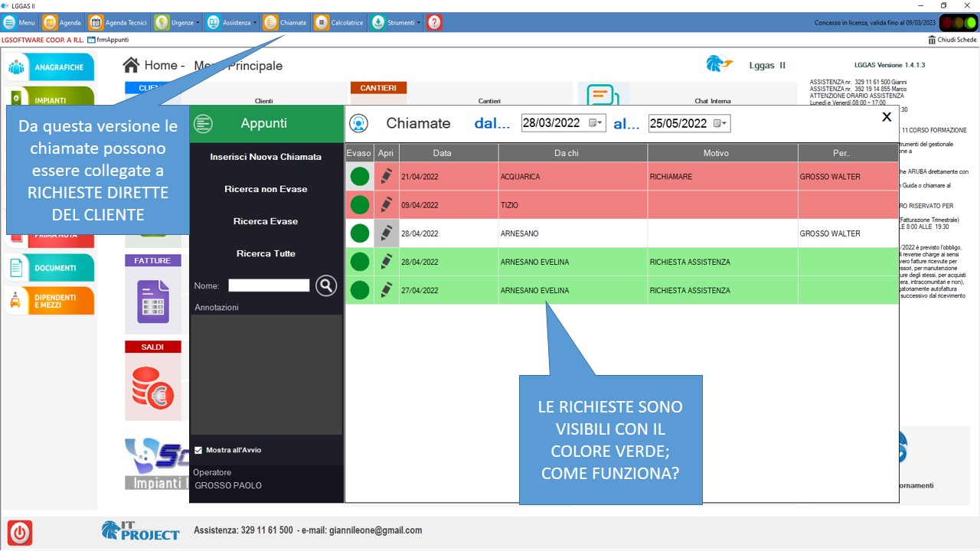Viewport: 980px width, 551px height.
Task: Edit the TIZIO call using pencil icon
Action: click(x=387, y=205)
